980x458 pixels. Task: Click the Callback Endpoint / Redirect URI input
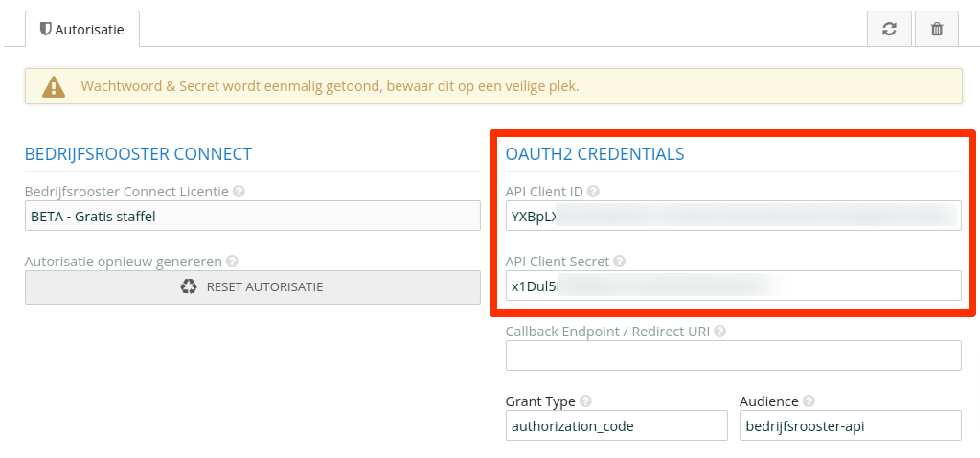coord(733,355)
